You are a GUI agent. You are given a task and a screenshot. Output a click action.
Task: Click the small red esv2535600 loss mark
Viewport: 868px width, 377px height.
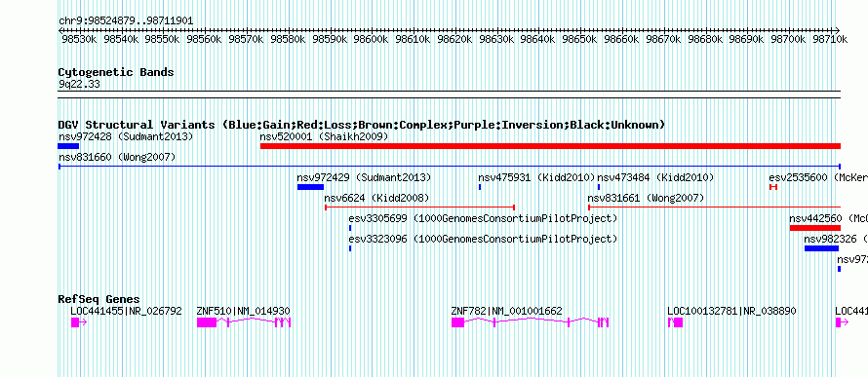(773, 187)
